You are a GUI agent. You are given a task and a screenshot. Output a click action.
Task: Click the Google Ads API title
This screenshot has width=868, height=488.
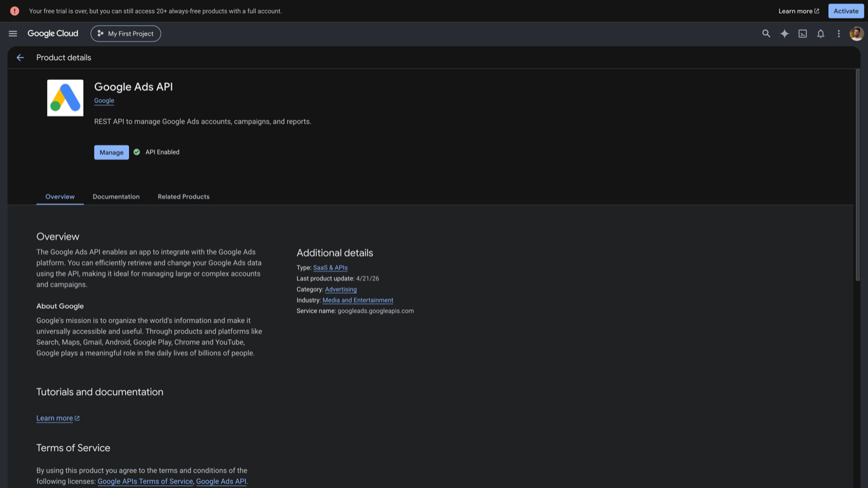point(133,87)
